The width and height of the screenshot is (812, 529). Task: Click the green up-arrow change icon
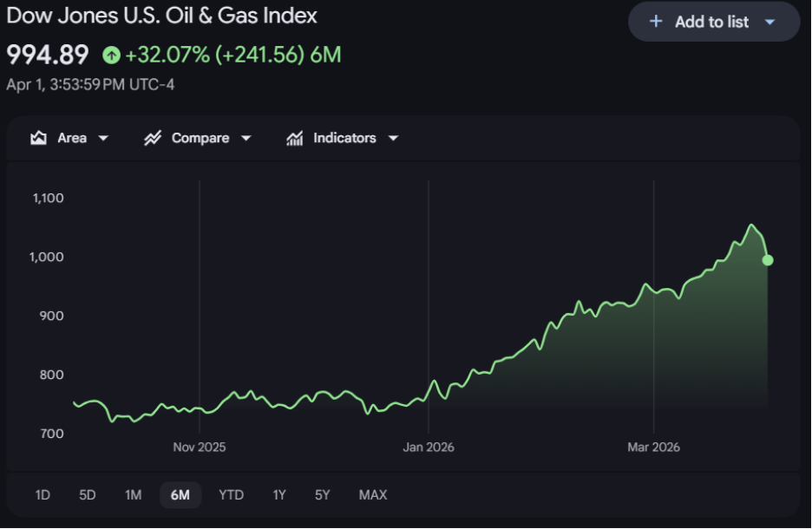pyautogui.click(x=111, y=56)
